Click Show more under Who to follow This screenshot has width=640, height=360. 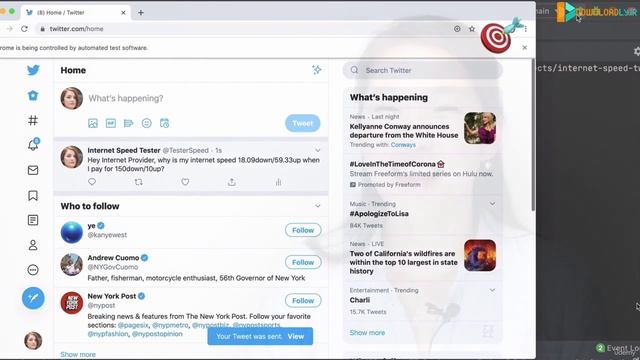pos(78,354)
